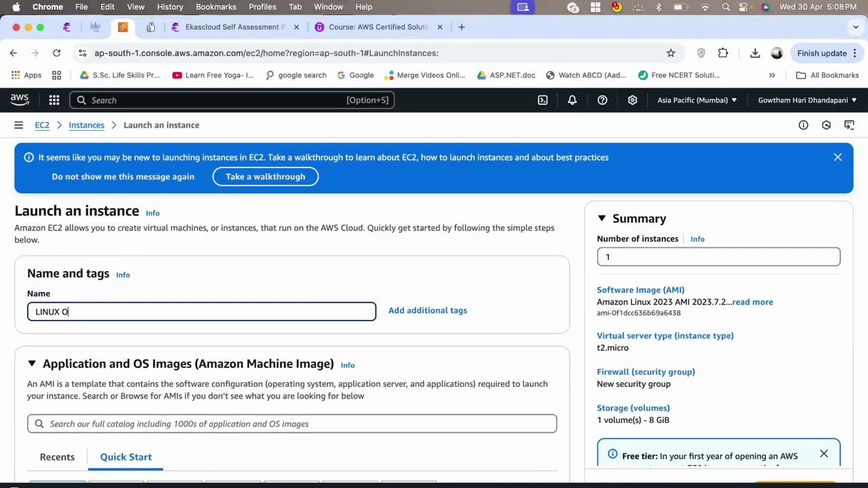Open Gowtham Hari Dhandapani account menu
The image size is (868, 488).
[807, 100]
